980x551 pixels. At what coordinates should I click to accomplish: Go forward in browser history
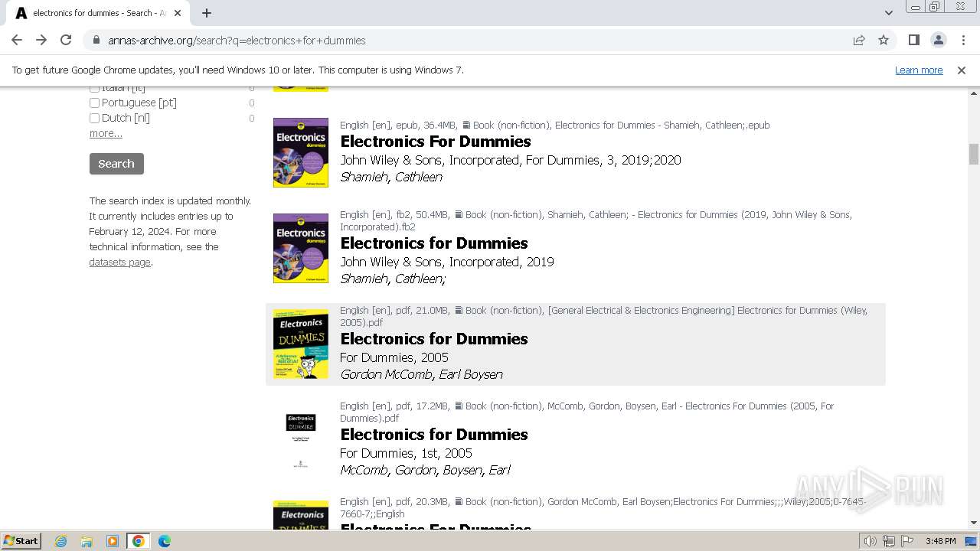[x=41, y=40]
